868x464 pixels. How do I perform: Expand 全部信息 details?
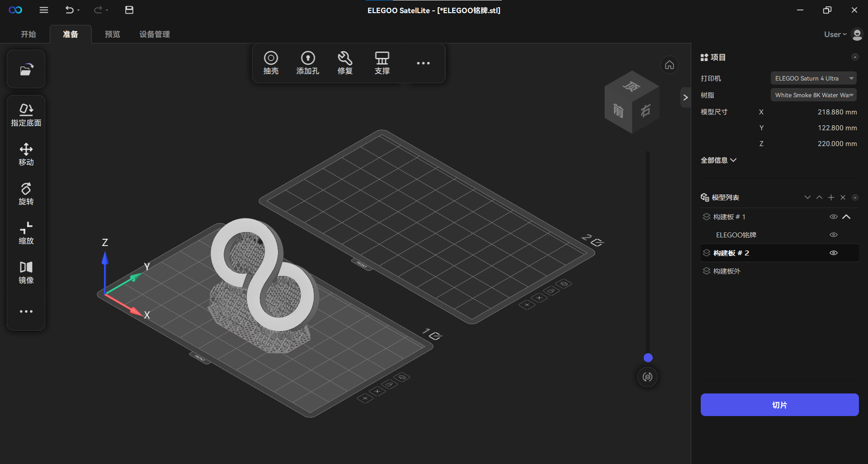click(x=718, y=160)
